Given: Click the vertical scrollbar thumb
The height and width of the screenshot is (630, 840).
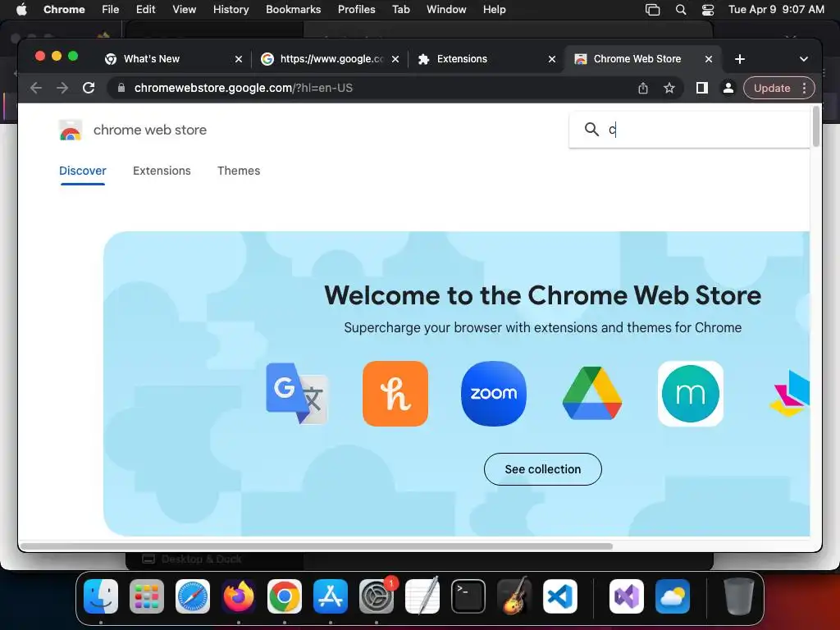Looking at the screenshot, I should (x=816, y=126).
